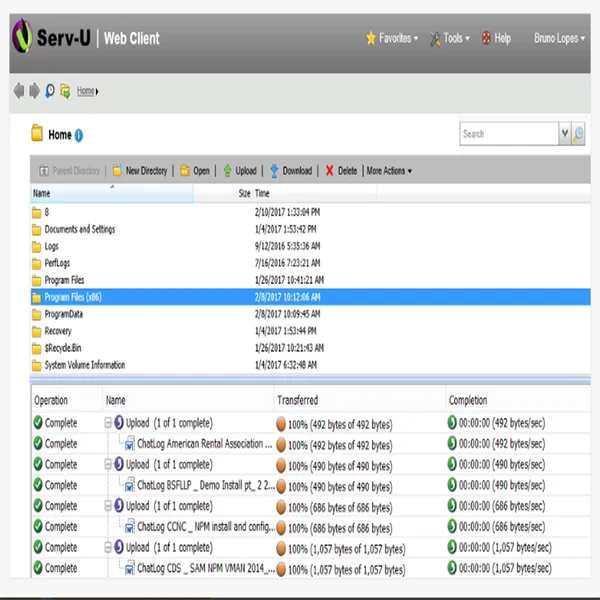
Task: Select the Program Files folder
Action: coord(310,280)
